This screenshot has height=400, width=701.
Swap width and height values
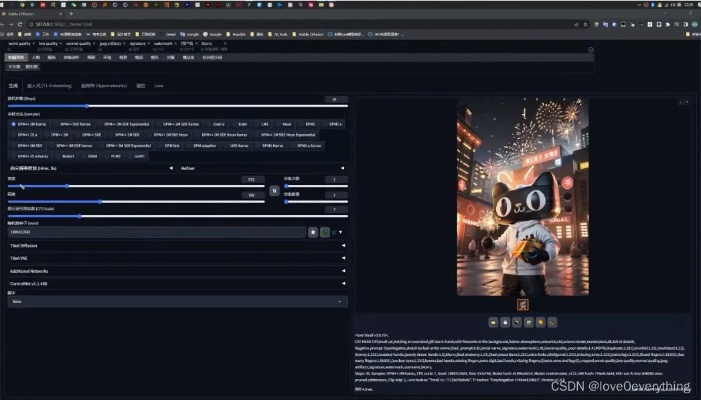[274, 190]
